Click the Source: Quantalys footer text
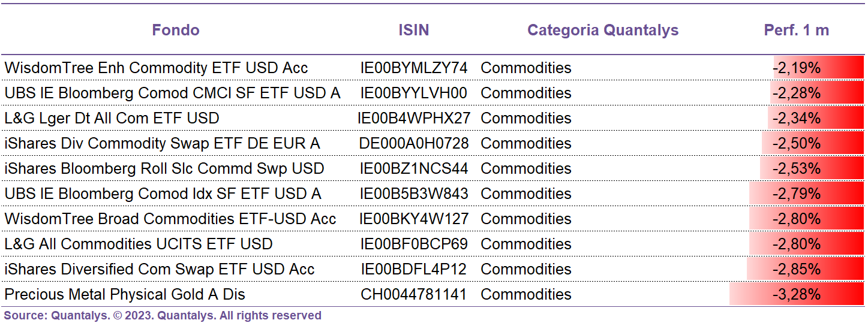The image size is (868, 326). coord(163,315)
